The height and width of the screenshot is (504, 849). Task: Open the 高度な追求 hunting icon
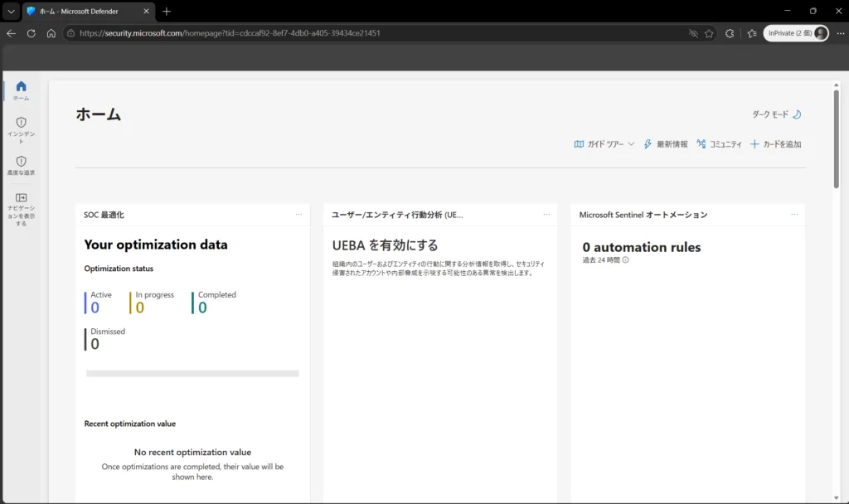click(21, 162)
